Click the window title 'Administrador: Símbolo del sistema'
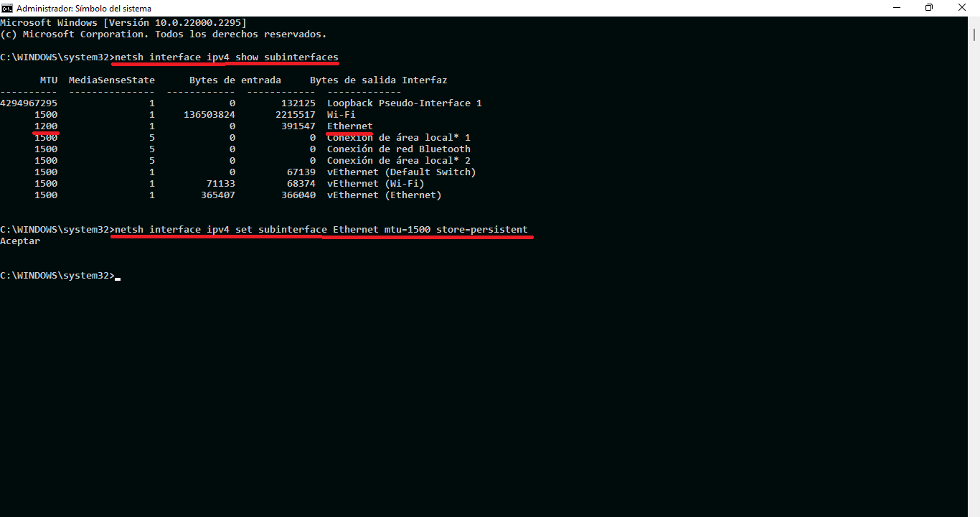This screenshot has height=517, width=980. pyautogui.click(x=84, y=9)
